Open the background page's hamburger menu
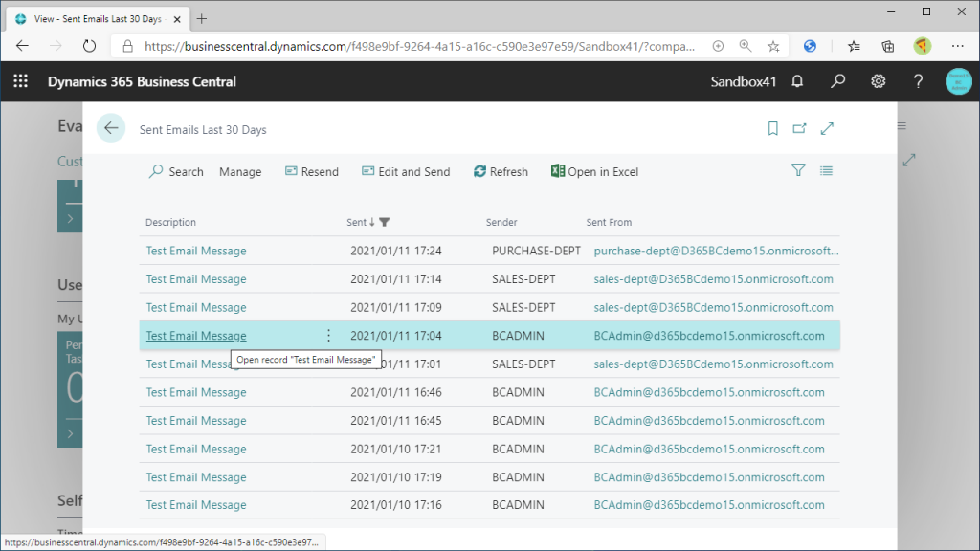Image resolution: width=980 pixels, height=551 pixels. [x=902, y=125]
